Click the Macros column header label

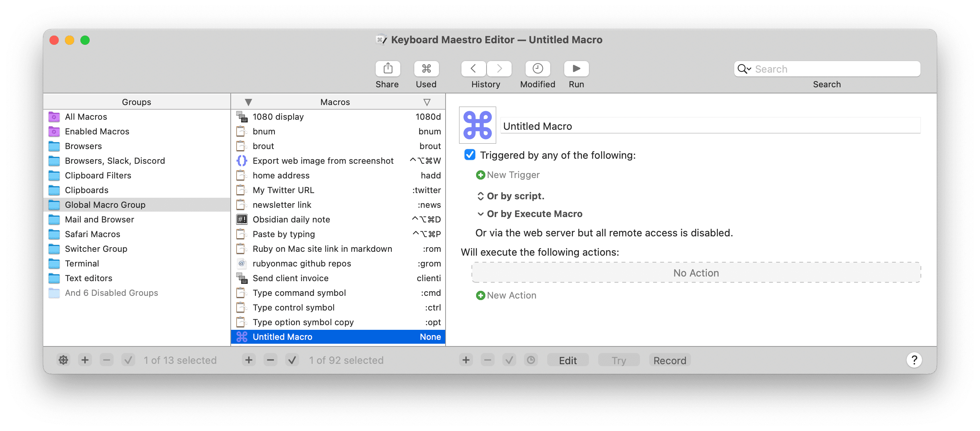coord(335,102)
